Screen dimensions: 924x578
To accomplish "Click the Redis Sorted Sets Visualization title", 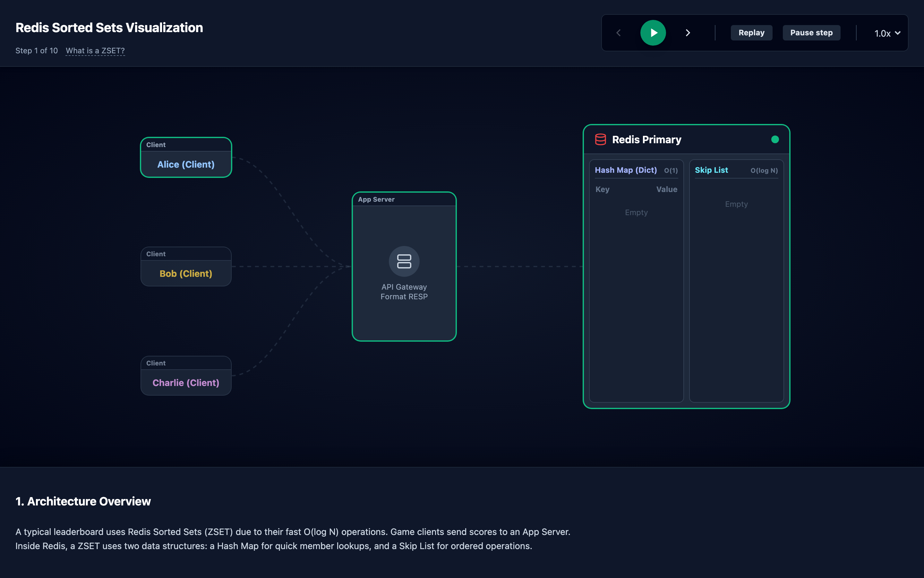I will point(109,28).
